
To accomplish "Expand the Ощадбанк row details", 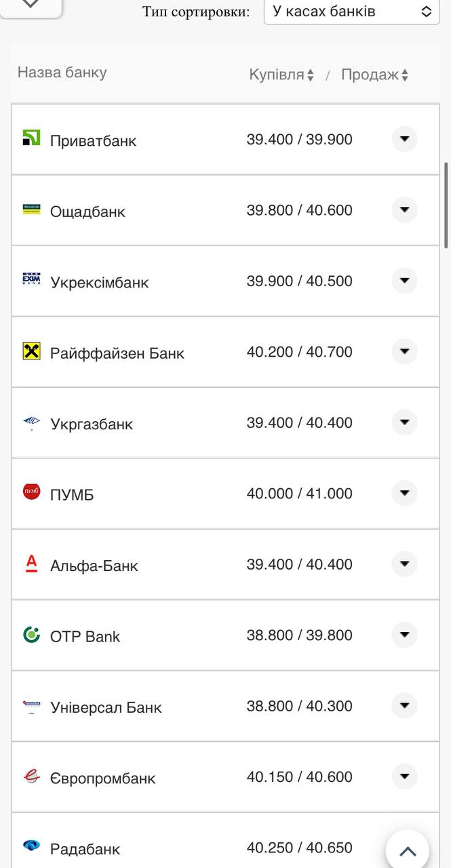I will [x=404, y=210].
